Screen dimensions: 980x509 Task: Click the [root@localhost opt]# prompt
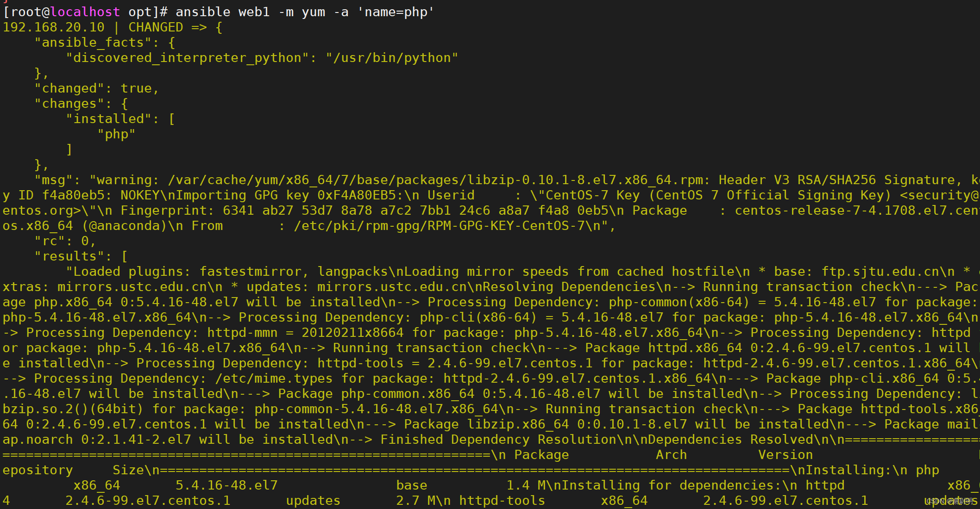tap(85, 12)
